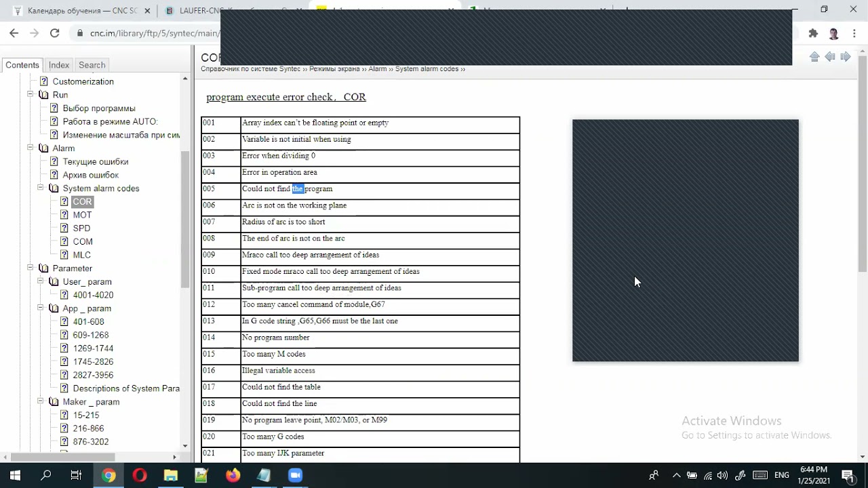This screenshot has height=488, width=868.
Task: Click the Alarm breadcrumb link
Action: pos(377,69)
